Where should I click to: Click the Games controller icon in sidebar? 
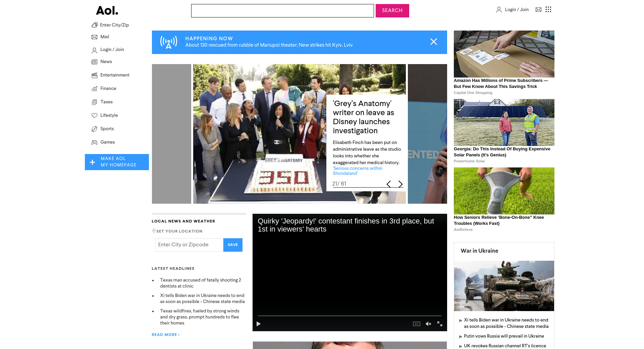click(95, 142)
